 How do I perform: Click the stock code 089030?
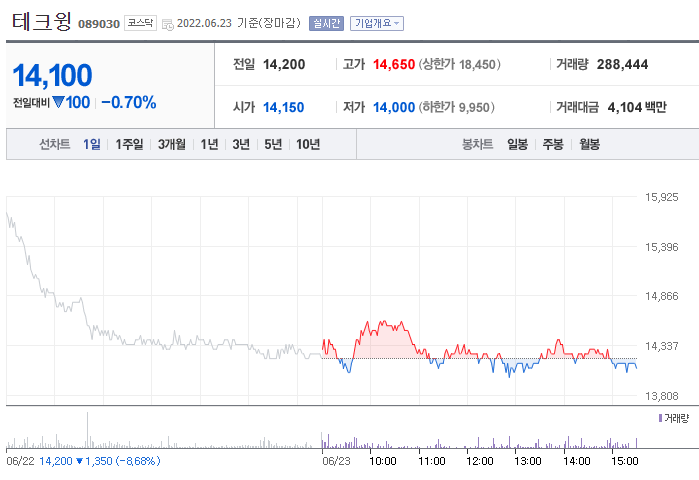(x=99, y=24)
